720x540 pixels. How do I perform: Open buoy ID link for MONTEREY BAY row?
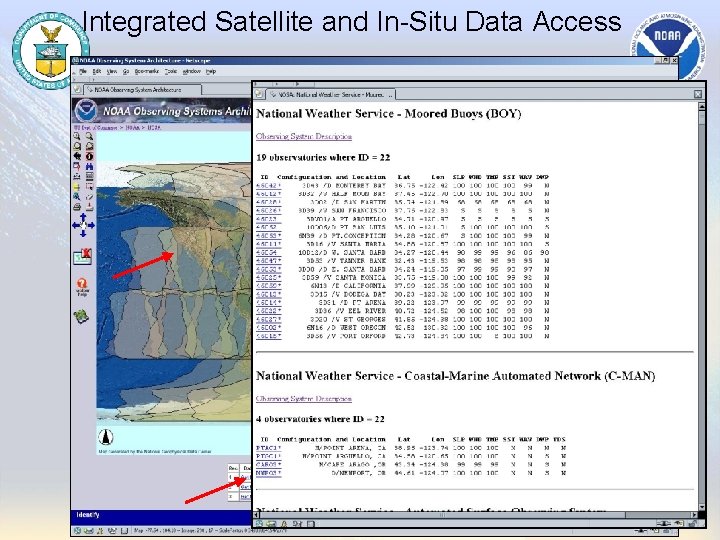click(x=269, y=186)
